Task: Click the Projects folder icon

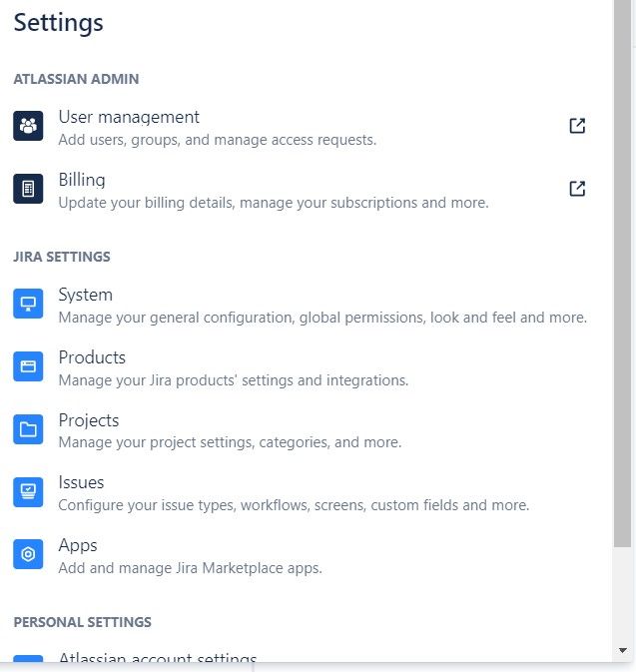Action: (x=28, y=429)
